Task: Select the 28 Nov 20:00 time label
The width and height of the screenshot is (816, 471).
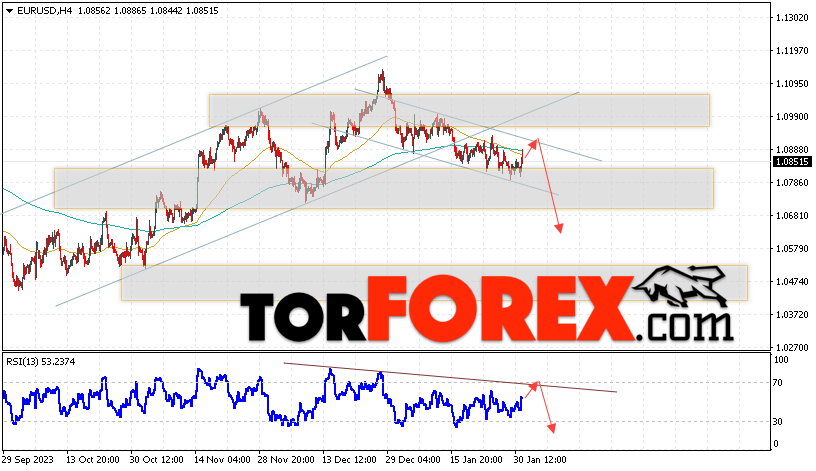Action: [286, 460]
